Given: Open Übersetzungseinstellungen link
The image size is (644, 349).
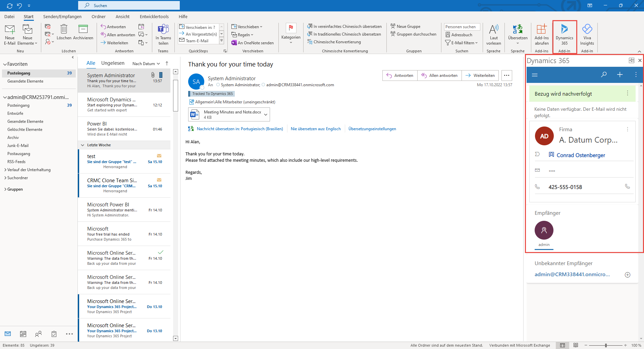Looking at the screenshot, I should coord(372,129).
